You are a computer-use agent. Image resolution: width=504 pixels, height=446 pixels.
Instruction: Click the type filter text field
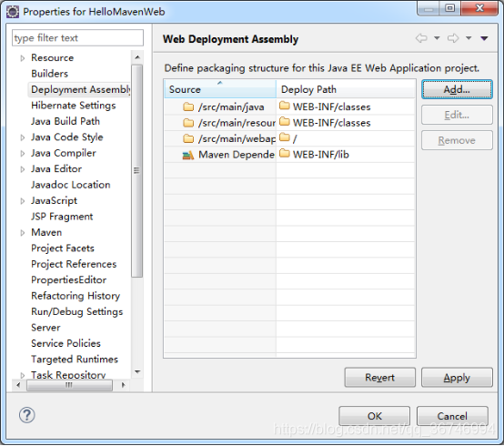click(77, 38)
